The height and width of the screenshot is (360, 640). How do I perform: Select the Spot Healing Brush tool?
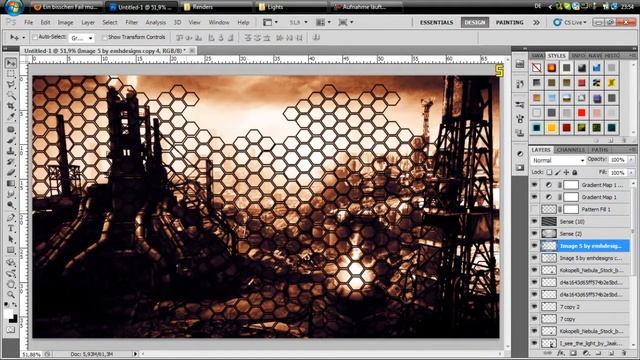click(11, 130)
